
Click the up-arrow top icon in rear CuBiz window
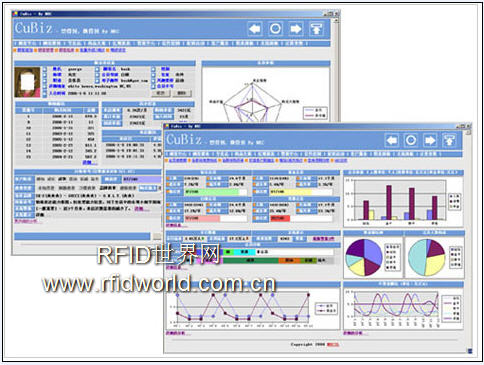click(x=316, y=29)
